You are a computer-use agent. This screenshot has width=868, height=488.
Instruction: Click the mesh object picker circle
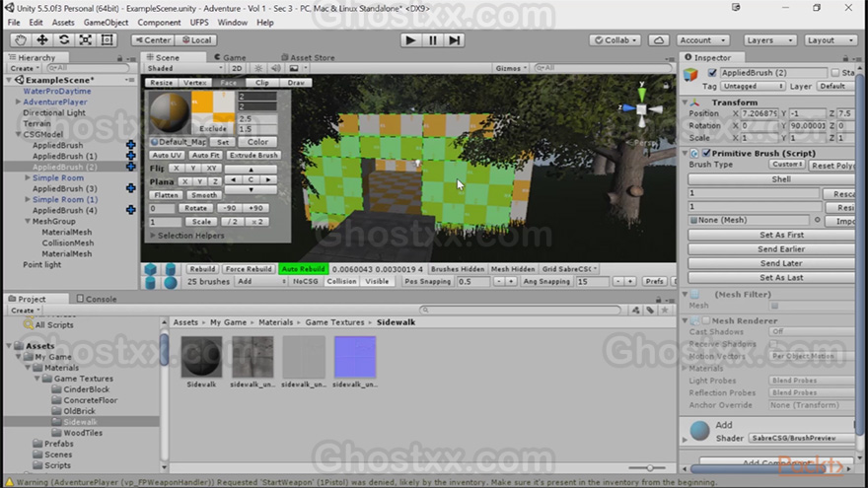tap(817, 220)
